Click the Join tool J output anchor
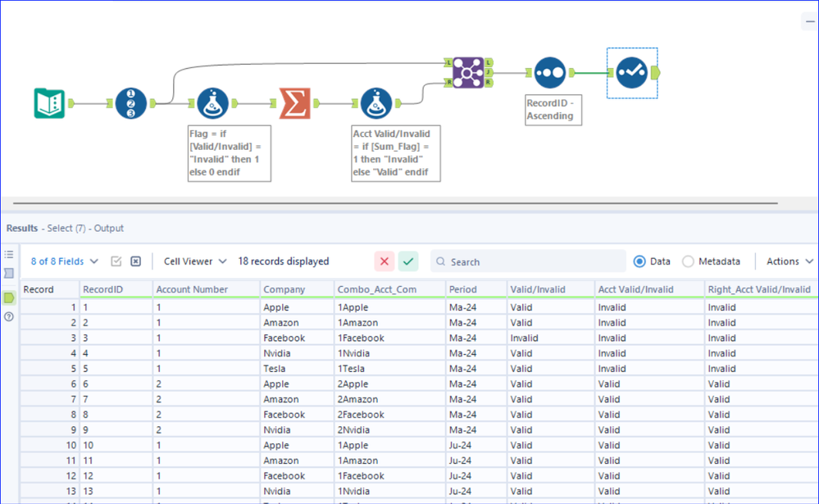The image size is (819, 504). coord(489,73)
